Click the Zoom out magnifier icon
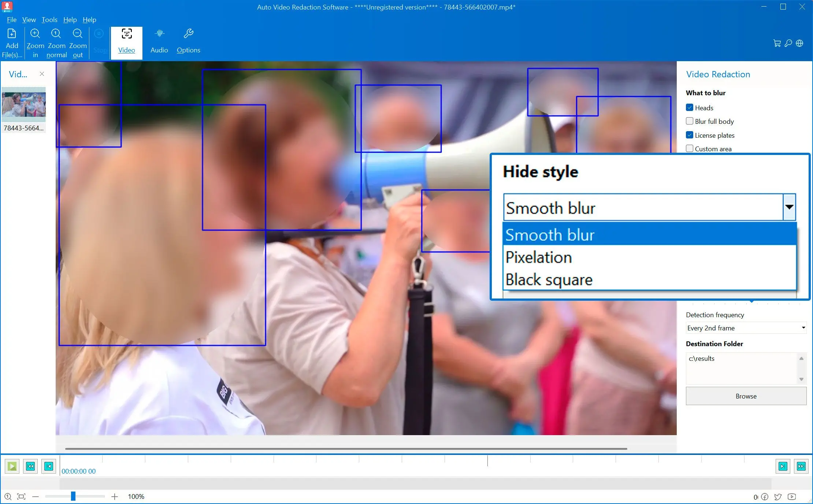This screenshot has height=504, width=813. point(78,34)
